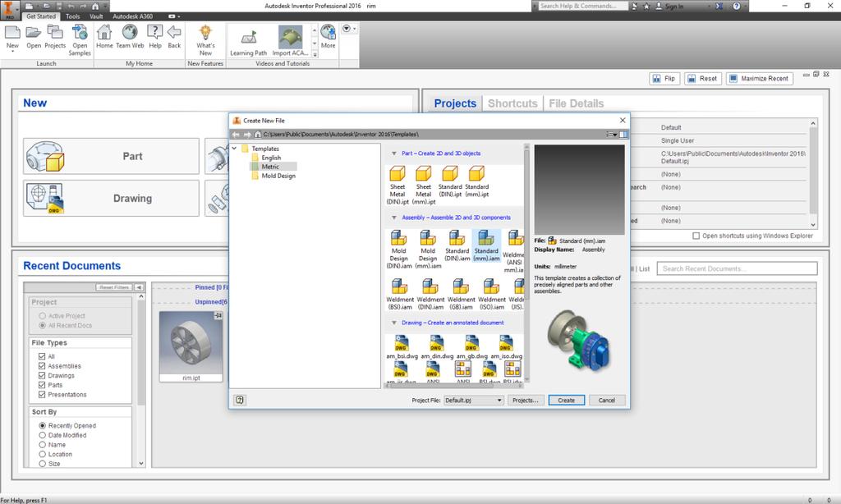841x504 pixels.
Task: Pick the Standard (mm).iam assembly template
Action: point(486,245)
